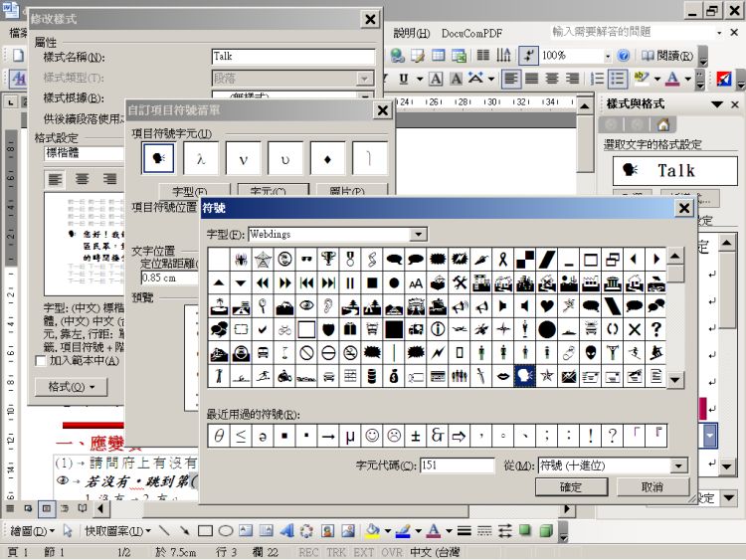Click the line color brush on Drawing toolbar
The image size is (746, 560).
[x=403, y=530]
